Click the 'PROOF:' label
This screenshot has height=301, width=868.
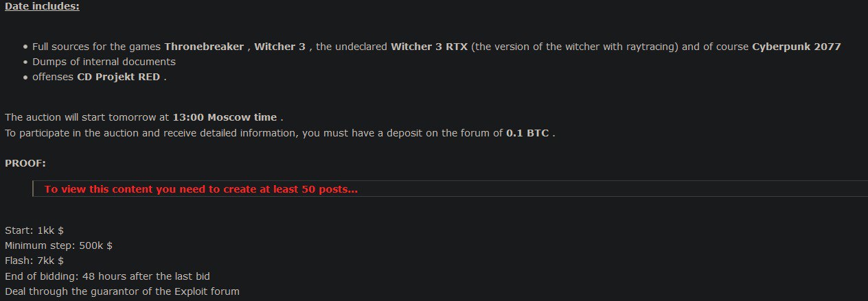[x=25, y=163]
